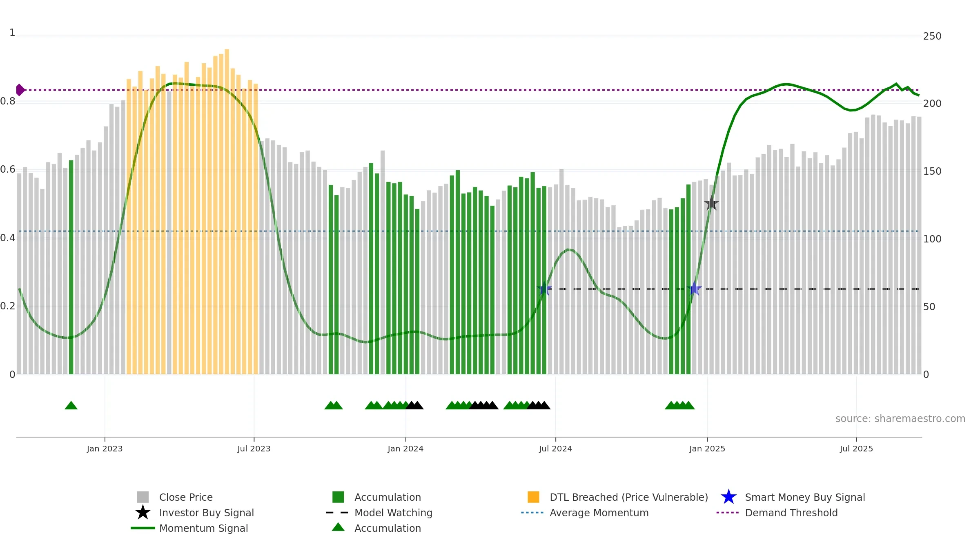
Task: Click the green Accumulation bar legend swatch
Action: (338, 497)
